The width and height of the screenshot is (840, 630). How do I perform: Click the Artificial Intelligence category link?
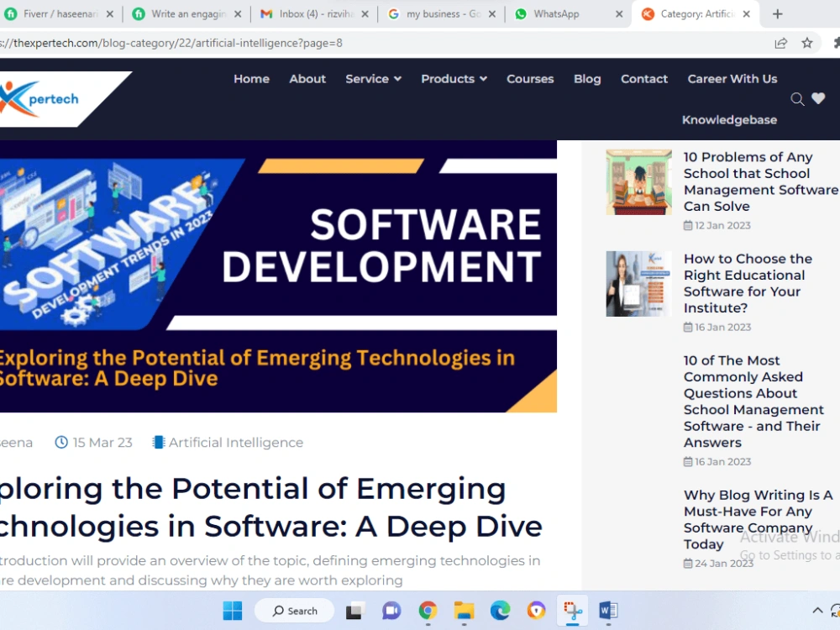click(236, 443)
